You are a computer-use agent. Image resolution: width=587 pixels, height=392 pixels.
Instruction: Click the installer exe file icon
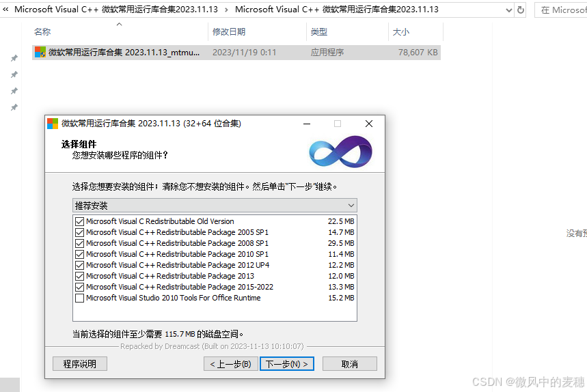click(x=40, y=52)
